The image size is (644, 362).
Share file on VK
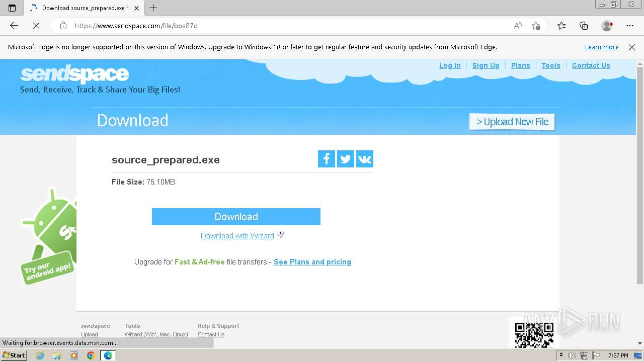365,159
